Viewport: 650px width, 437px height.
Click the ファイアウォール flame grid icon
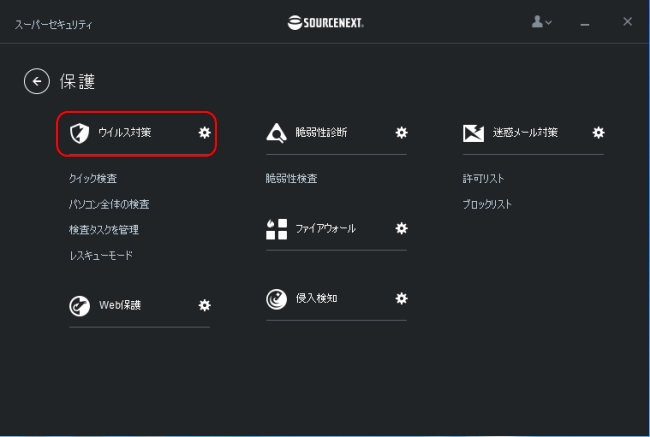(276, 229)
